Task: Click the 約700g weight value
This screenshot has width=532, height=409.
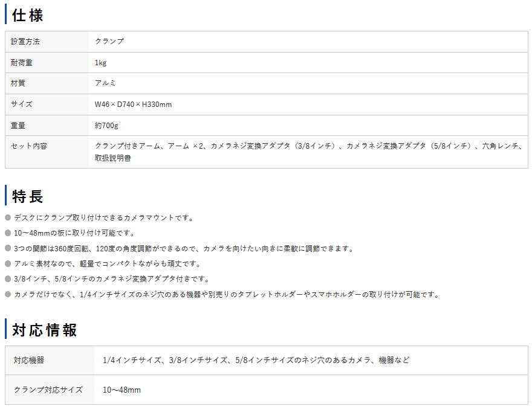Action: 106,126
